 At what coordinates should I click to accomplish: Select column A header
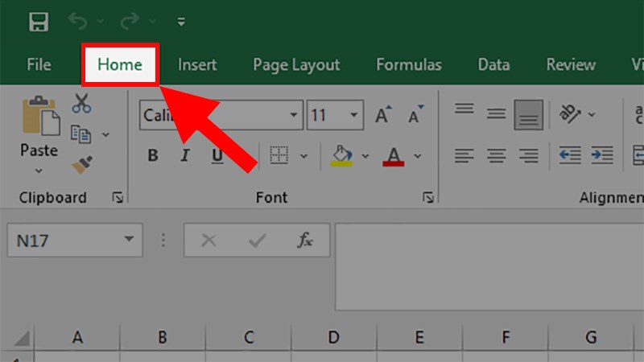77,338
